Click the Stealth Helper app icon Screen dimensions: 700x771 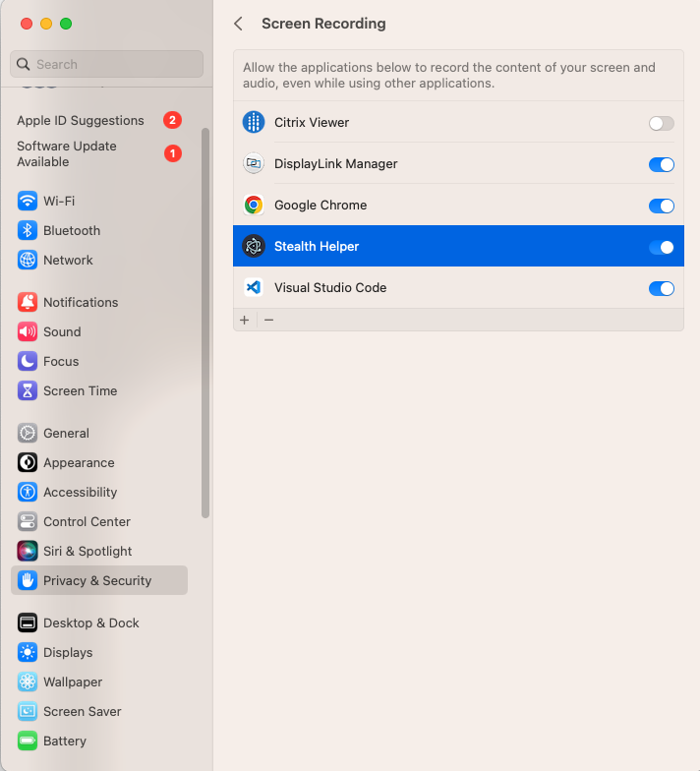point(254,246)
